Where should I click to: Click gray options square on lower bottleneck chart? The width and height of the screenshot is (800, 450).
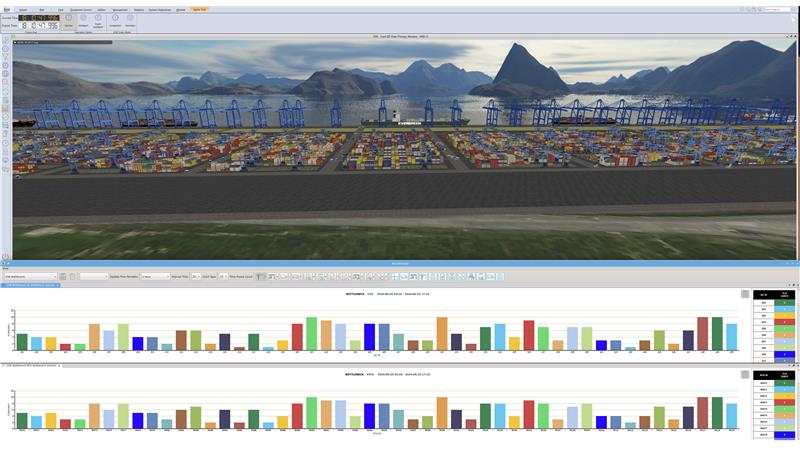click(745, 375)
